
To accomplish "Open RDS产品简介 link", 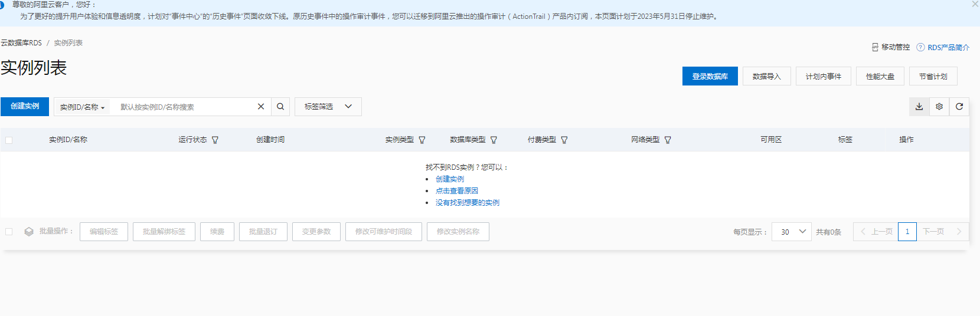I will coord(949,48).
